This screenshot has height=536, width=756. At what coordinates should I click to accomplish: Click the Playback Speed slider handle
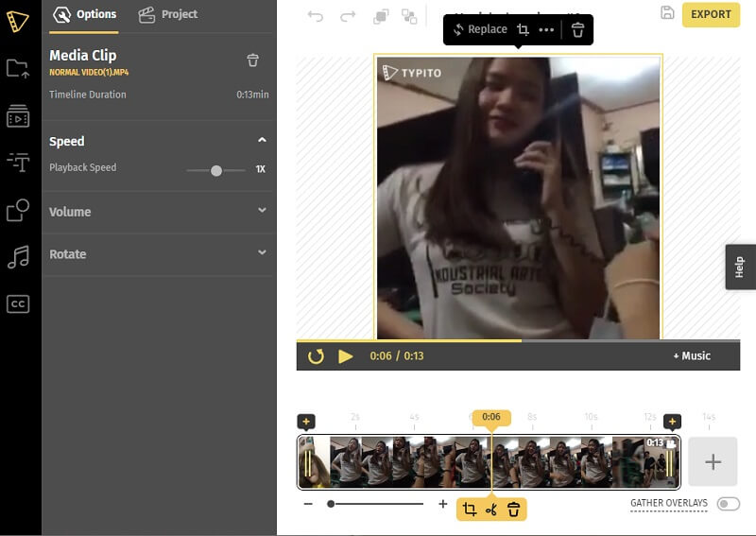pyautogui.click(x=216, y=170)
